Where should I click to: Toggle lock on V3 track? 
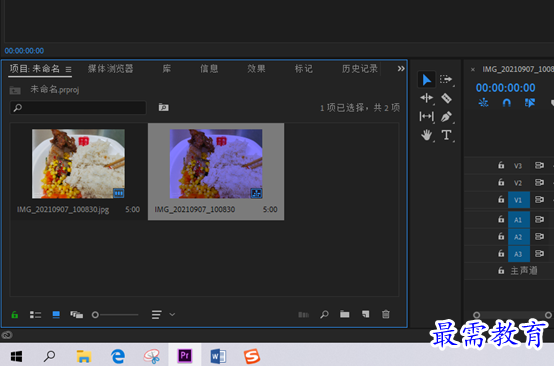click(501, 165)
